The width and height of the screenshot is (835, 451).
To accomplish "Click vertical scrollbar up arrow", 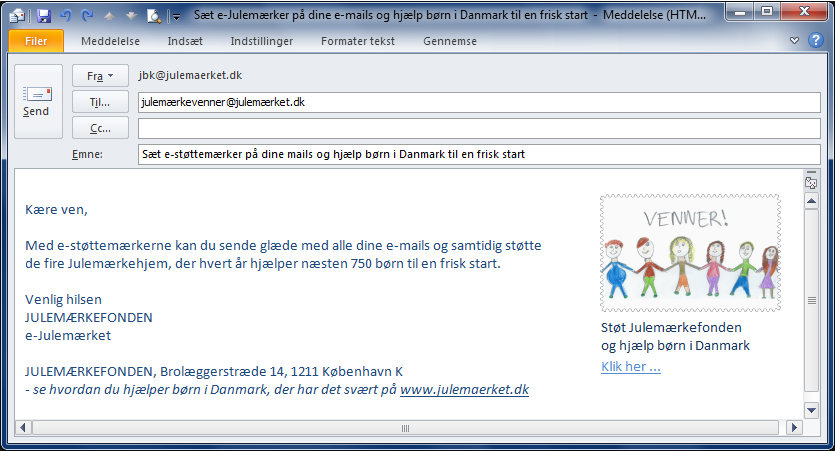I will tap(811, 201).
